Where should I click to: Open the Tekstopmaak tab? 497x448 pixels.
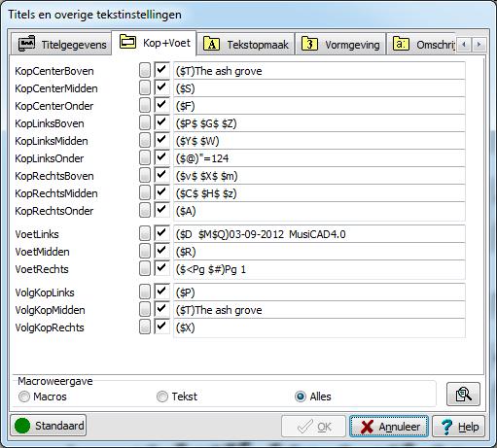245,44
